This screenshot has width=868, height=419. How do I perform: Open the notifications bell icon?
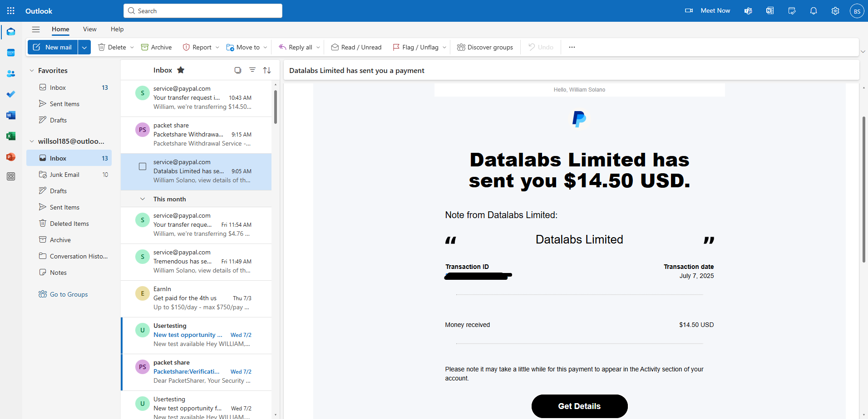pos(814,11)
